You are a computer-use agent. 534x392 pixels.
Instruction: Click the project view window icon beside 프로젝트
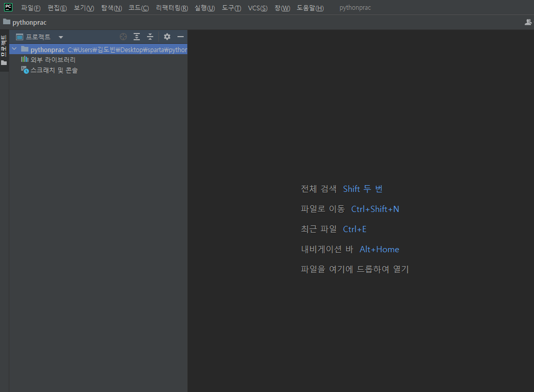(20, 37)
